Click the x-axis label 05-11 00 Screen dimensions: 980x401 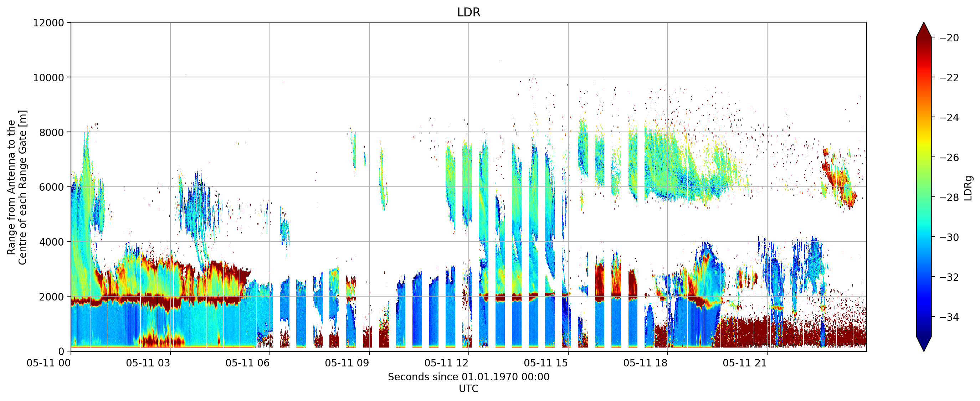(49, 363)
